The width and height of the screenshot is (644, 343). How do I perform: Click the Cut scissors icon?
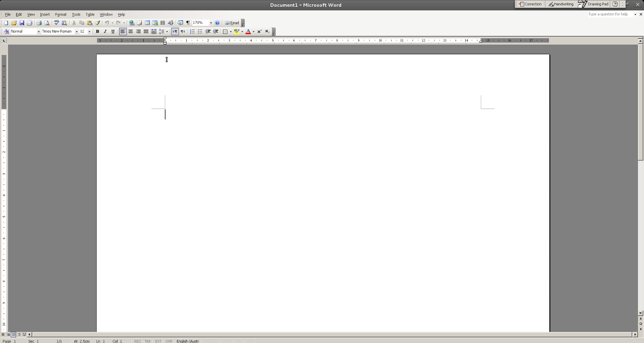[x=74, y=23]
